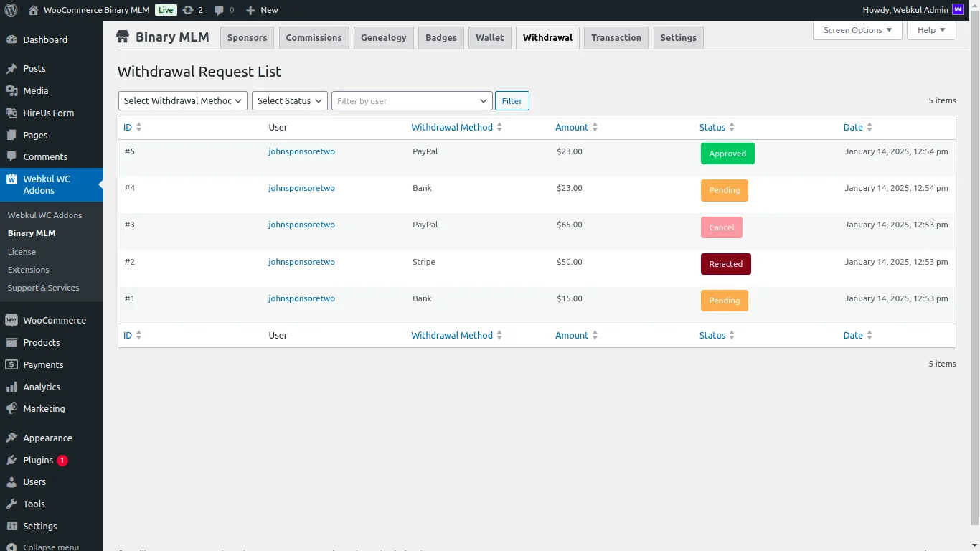Sort by Date column header

tap(853, 127)
